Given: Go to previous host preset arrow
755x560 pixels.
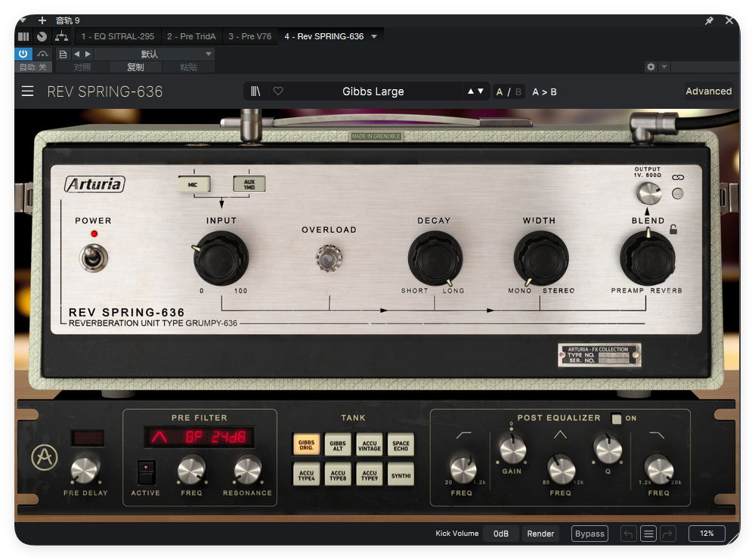Looking at the screenshot, I should point(76,54).
